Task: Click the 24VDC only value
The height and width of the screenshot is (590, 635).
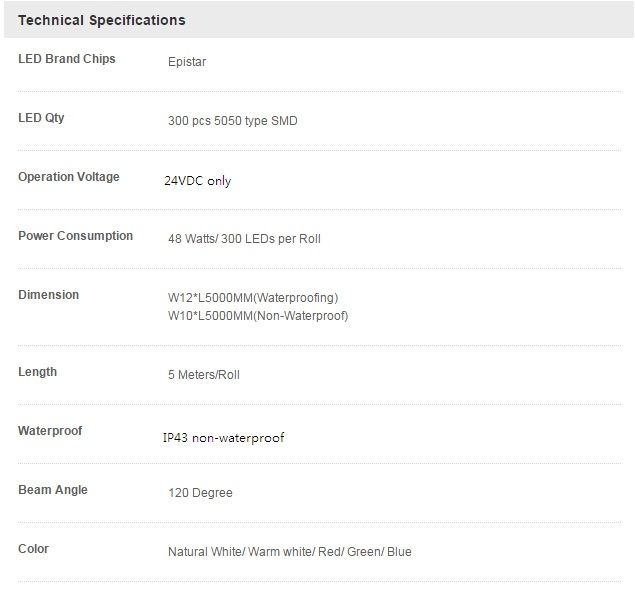Action: [x=198, y=181]
